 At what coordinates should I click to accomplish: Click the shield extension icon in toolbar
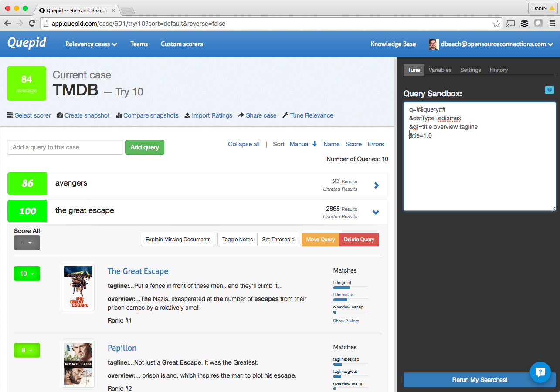click(539, 24)
